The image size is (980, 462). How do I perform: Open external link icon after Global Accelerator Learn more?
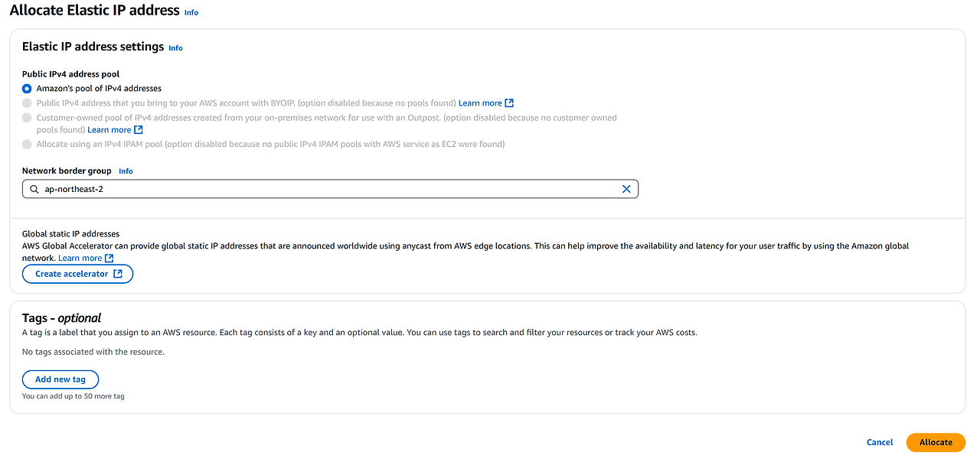point(109,259)
